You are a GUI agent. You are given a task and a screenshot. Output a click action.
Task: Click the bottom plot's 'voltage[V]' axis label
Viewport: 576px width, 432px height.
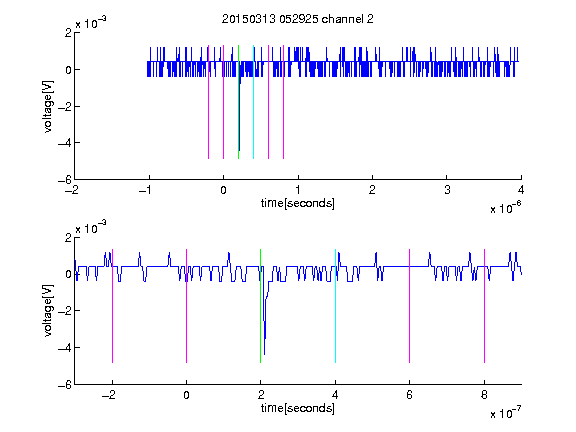[x=48, y=310]
